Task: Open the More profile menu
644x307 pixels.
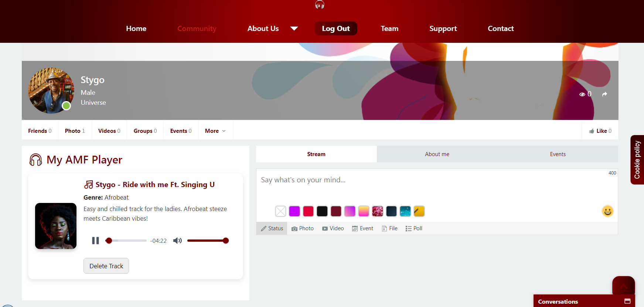Action: pos(215,131)
